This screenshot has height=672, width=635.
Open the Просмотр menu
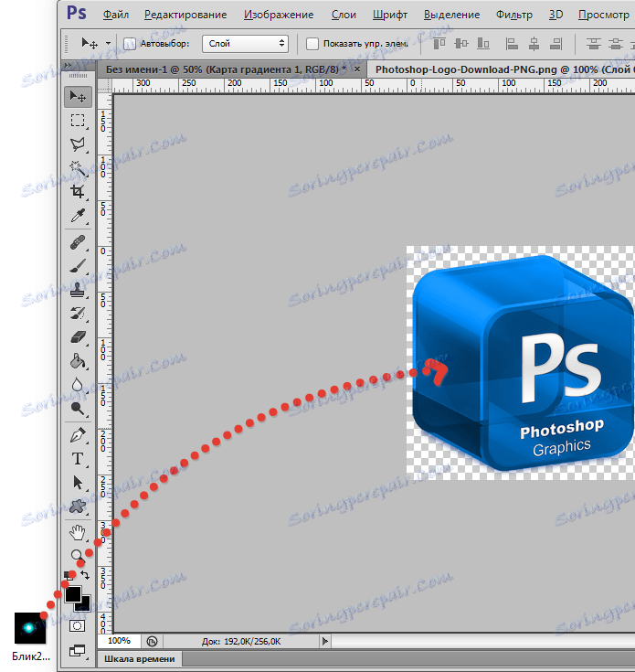pyautogui.click(x=604, y=15)
